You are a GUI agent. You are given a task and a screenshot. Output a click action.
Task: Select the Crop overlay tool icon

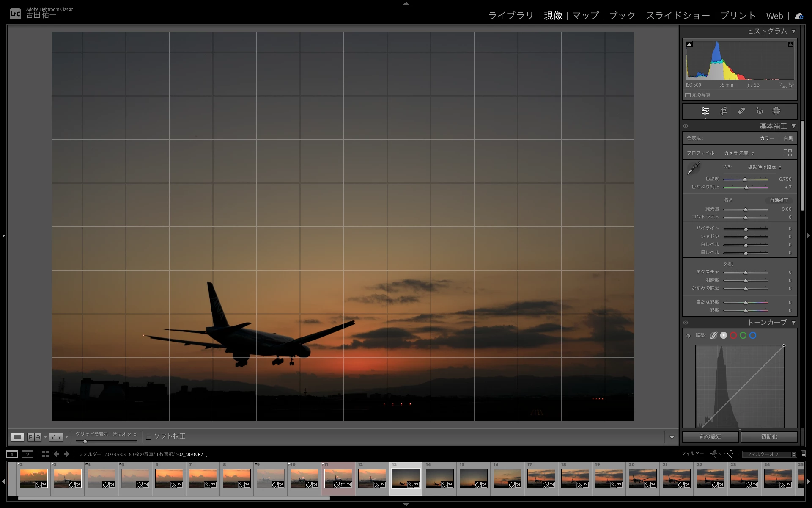point(724,111)
